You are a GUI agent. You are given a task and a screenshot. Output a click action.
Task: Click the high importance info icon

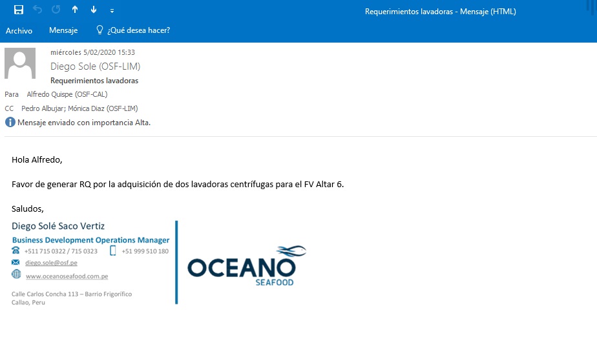pyautogui.click(x=10, y=122)
